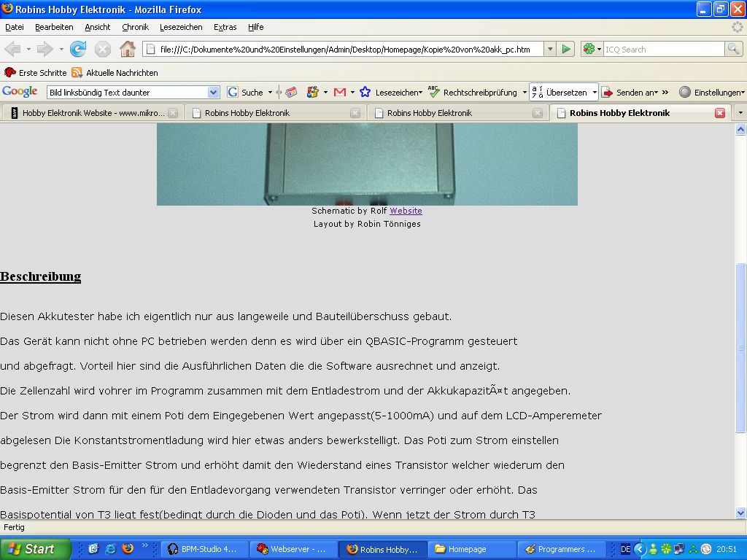Click the Google toolbar search field
The height and width of the screenshot is (560, 747).
[128, 92]
